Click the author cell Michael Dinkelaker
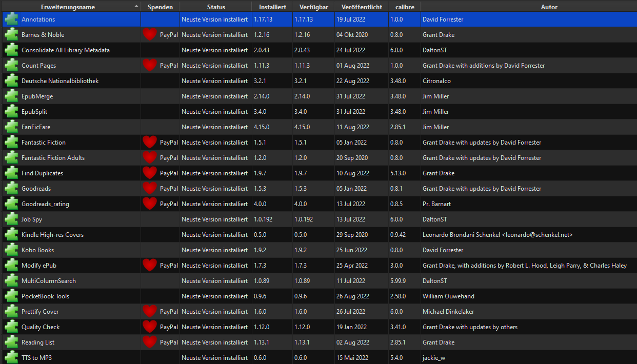Viewport: 637px width, 364px height. tap(449, 312)
